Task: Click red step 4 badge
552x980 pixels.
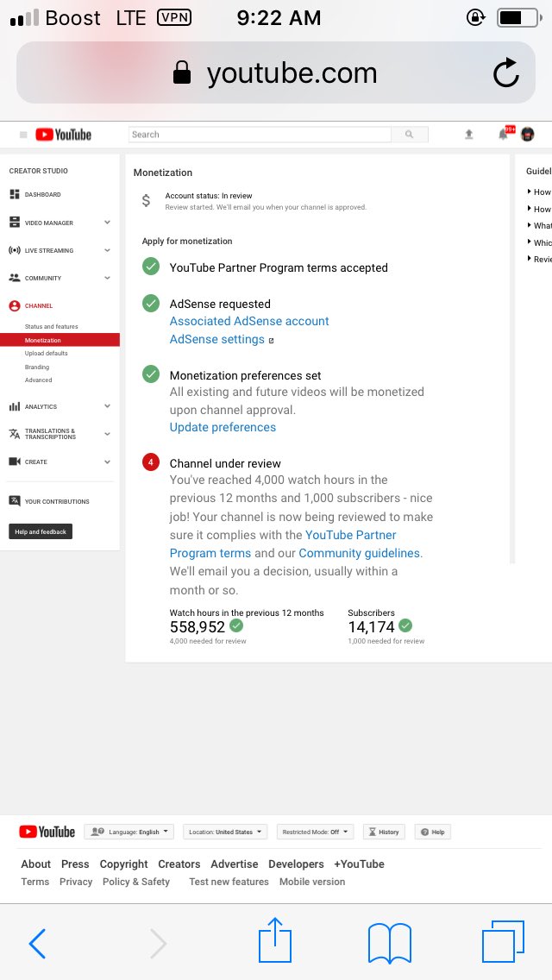Action: click(x=151, y=462)
